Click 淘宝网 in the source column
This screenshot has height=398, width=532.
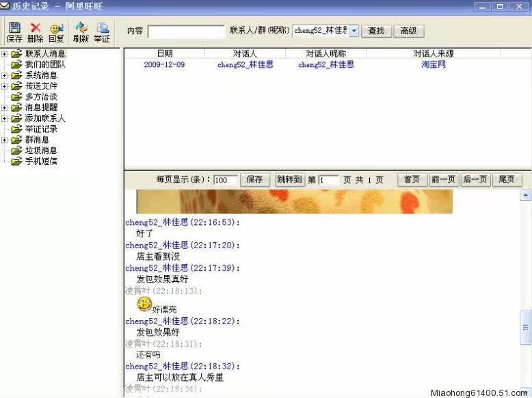(x=434, y=64)
